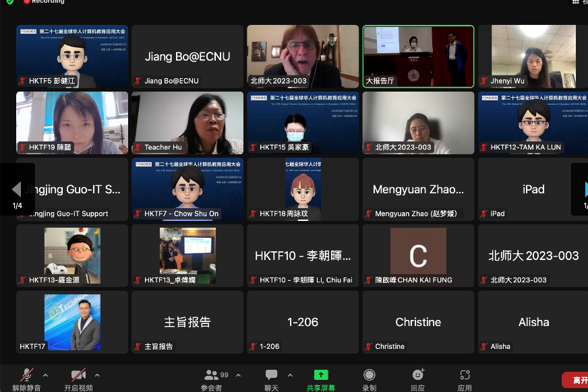The height and width of the screenshot is (392, 588).
Task: Open the 聊天 chat panel
Action: coord(271,380)
